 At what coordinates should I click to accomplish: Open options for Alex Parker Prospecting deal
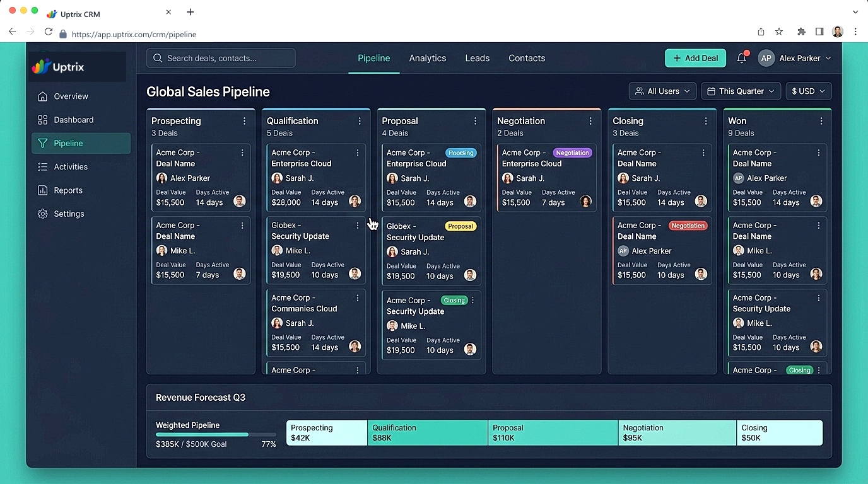point(242,153)
